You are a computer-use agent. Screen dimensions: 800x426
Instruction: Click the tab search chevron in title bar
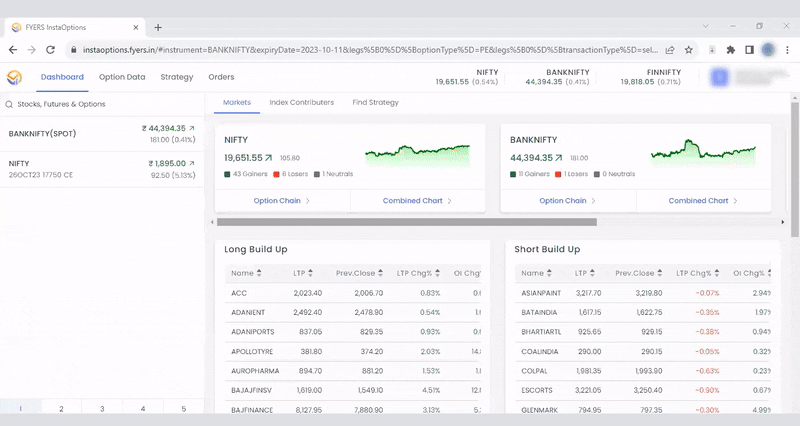tap(706, 26)
